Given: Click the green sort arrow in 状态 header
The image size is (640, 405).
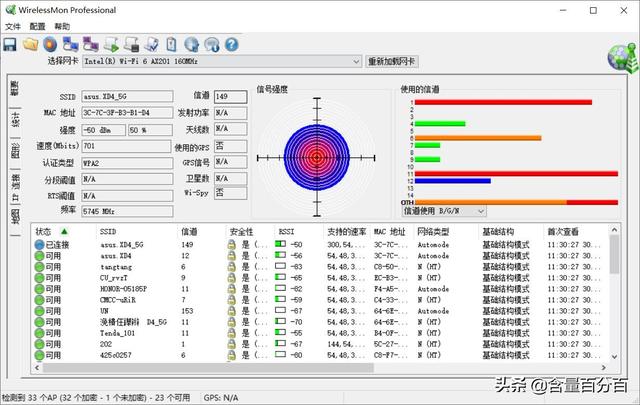Looking at the screenshot, I should tap(64, 231).
